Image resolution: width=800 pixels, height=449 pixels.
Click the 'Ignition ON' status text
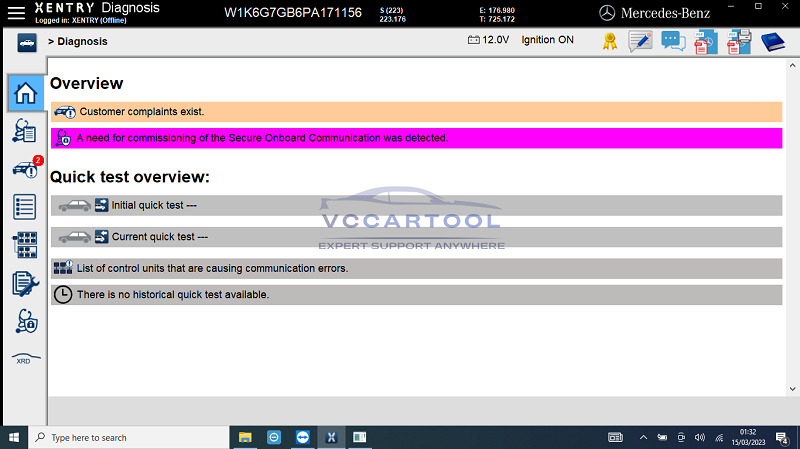(x=547, y=40)
